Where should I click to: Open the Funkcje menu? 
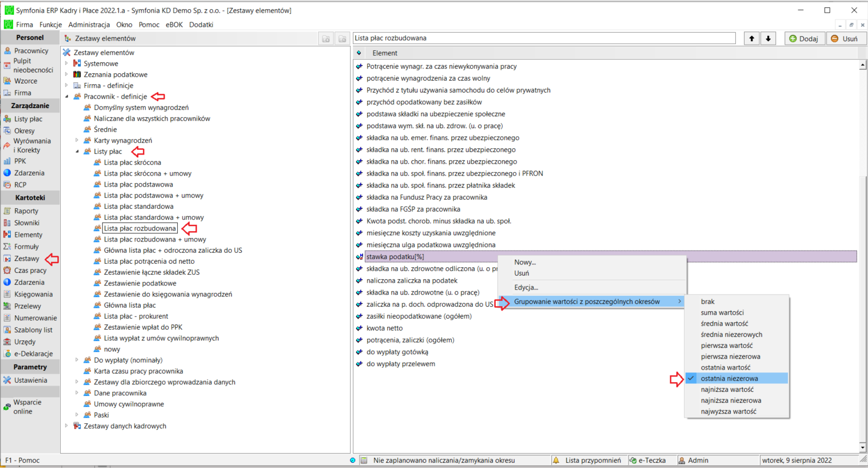pyautogui.click(x=50, y=25)
